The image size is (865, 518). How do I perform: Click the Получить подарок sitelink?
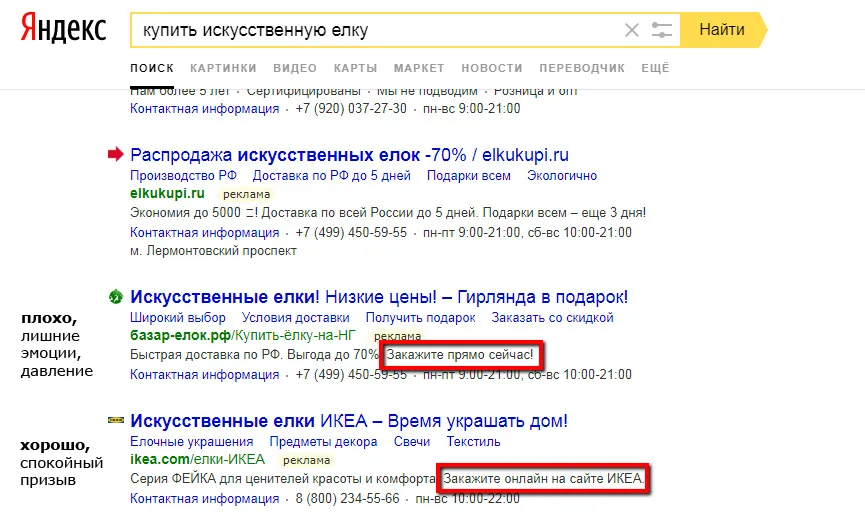pyautogui.click(x=420, y=318)
